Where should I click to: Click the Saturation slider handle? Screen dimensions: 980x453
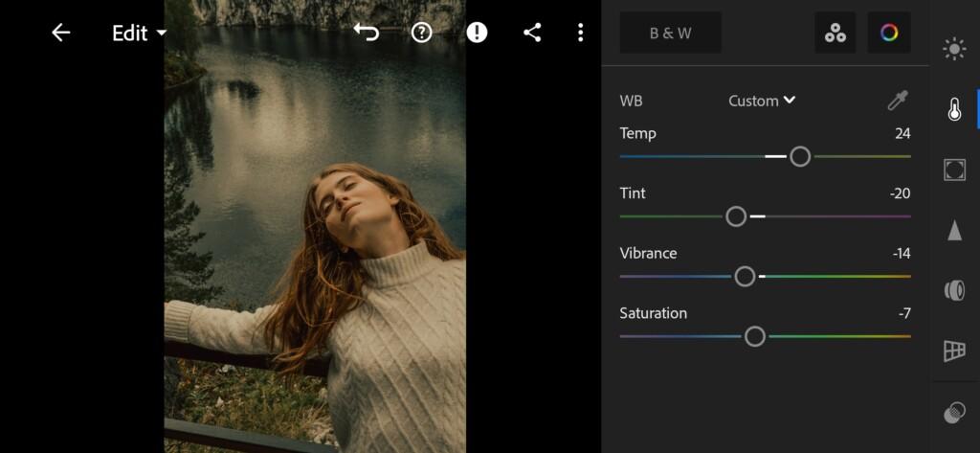click(x=755, y=336)
